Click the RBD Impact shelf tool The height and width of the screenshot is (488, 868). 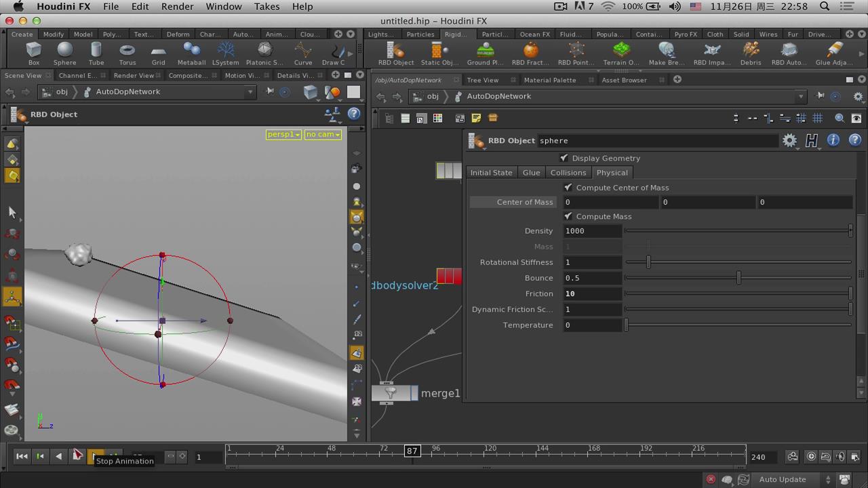pyautogui.click(x=712, y=54)
